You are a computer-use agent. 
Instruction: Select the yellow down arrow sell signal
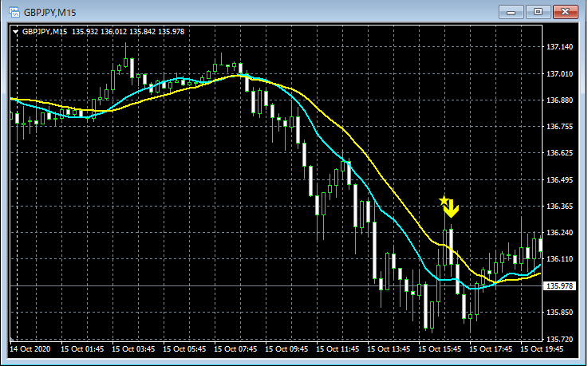(x=451, y=209)
